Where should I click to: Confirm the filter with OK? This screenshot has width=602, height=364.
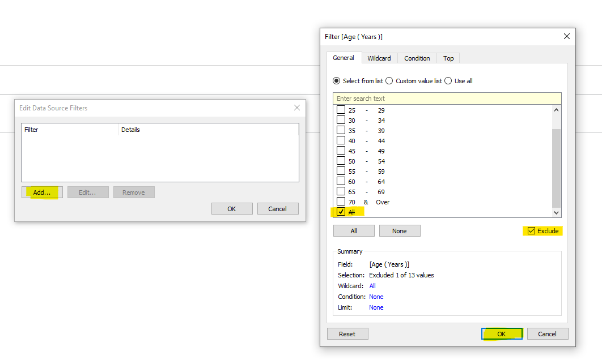tap(501, 334)
